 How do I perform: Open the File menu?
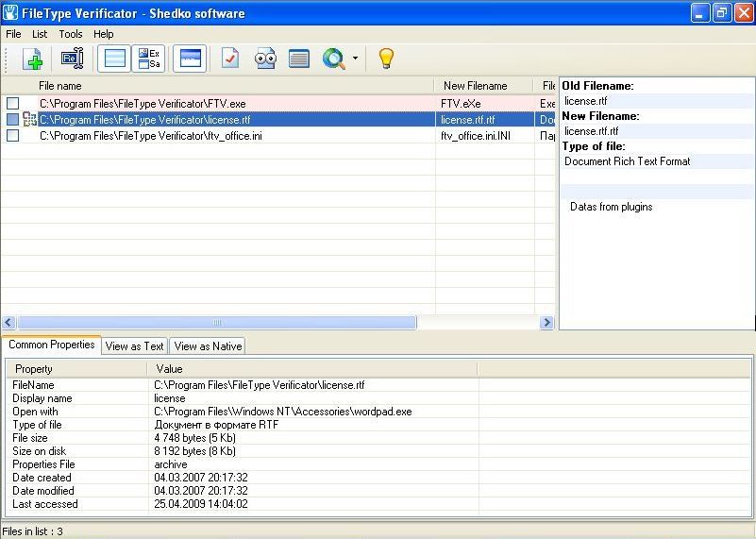point(13,34)
